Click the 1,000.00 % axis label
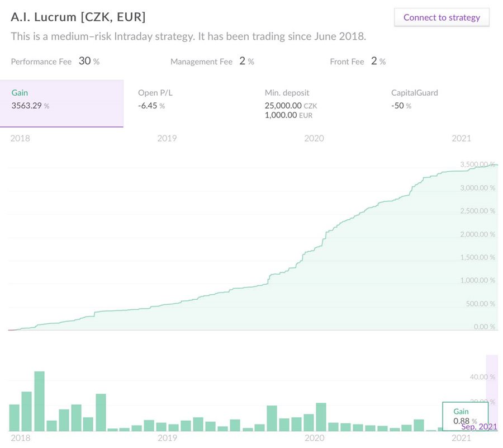The width and height of the screenshot is (503, 448). point(478,280)
